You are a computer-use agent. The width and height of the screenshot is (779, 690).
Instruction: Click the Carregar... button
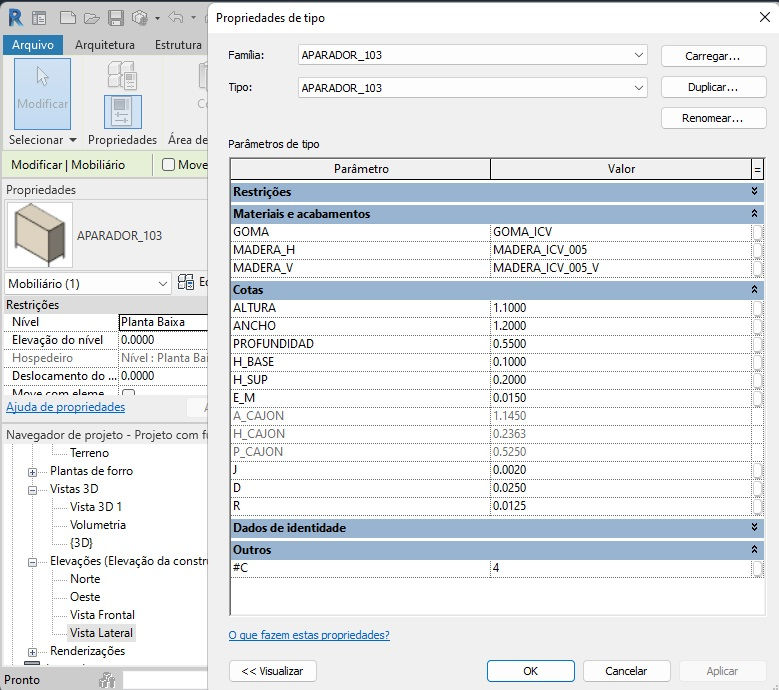[x=713, y=56]
